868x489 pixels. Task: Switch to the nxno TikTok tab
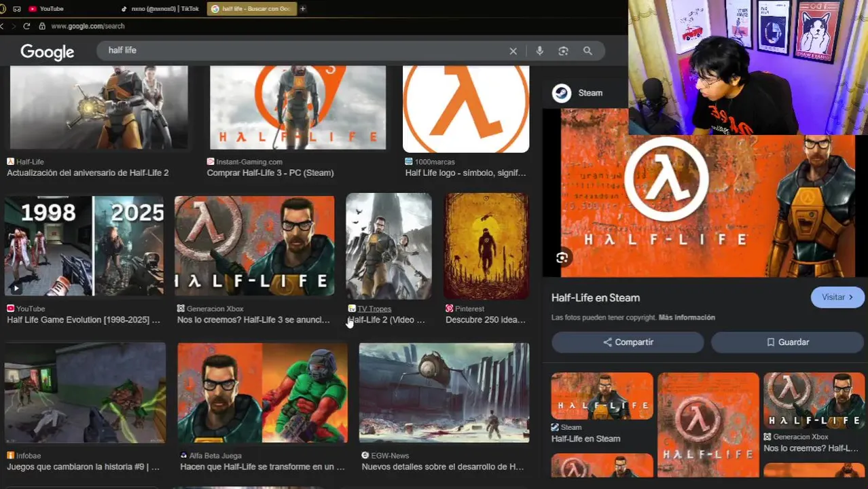[x=160, y=9]
